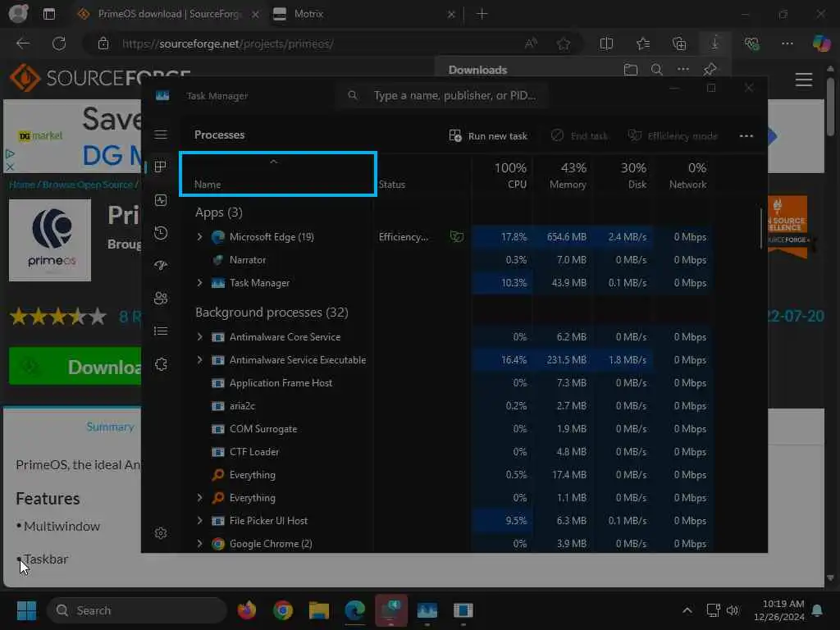840x630 pixels.
Task: Sort processes by Name column
Action: pyautogui.click(x=278, y=174)
